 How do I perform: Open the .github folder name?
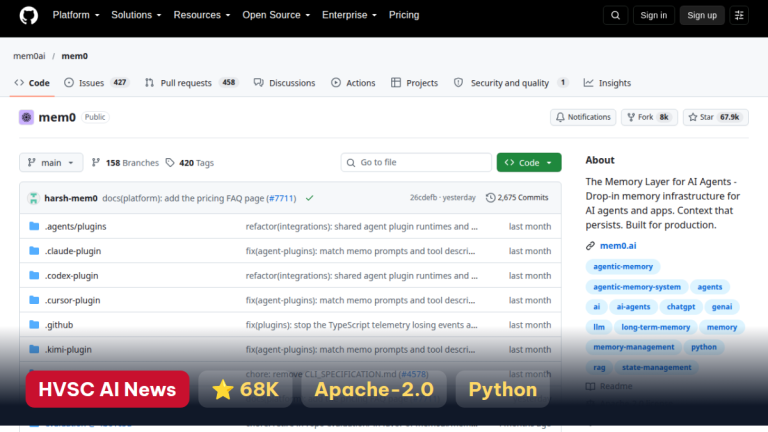pyautogui.click(x=59, y=325)
